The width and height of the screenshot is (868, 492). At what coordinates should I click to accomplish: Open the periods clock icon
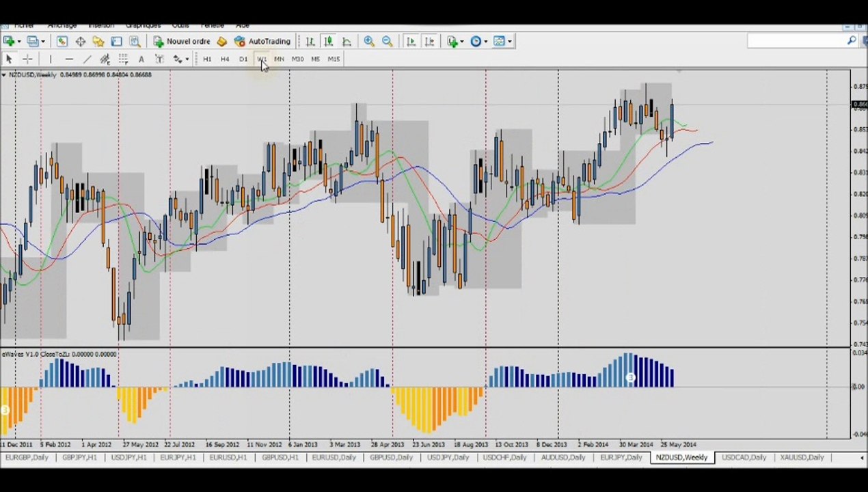[476, 42]
